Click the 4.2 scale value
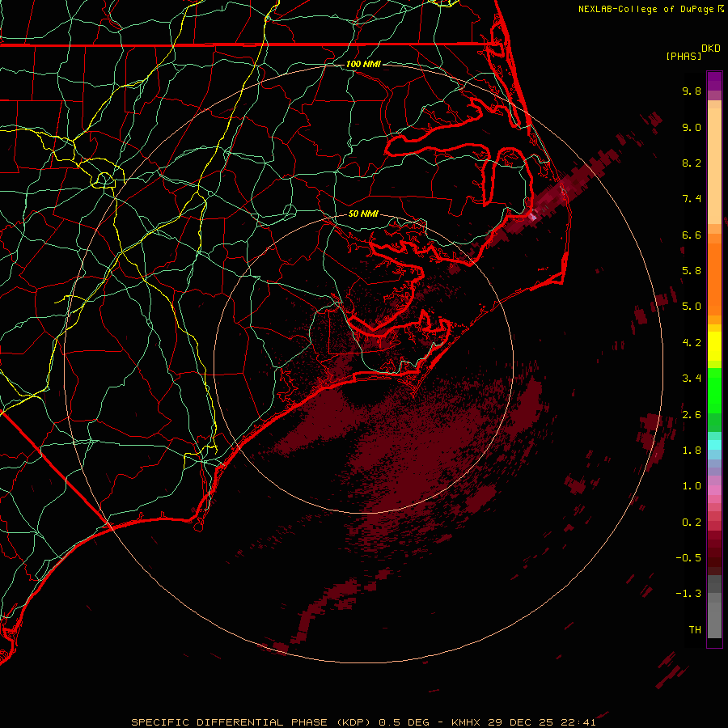 (x=692, y=343)
